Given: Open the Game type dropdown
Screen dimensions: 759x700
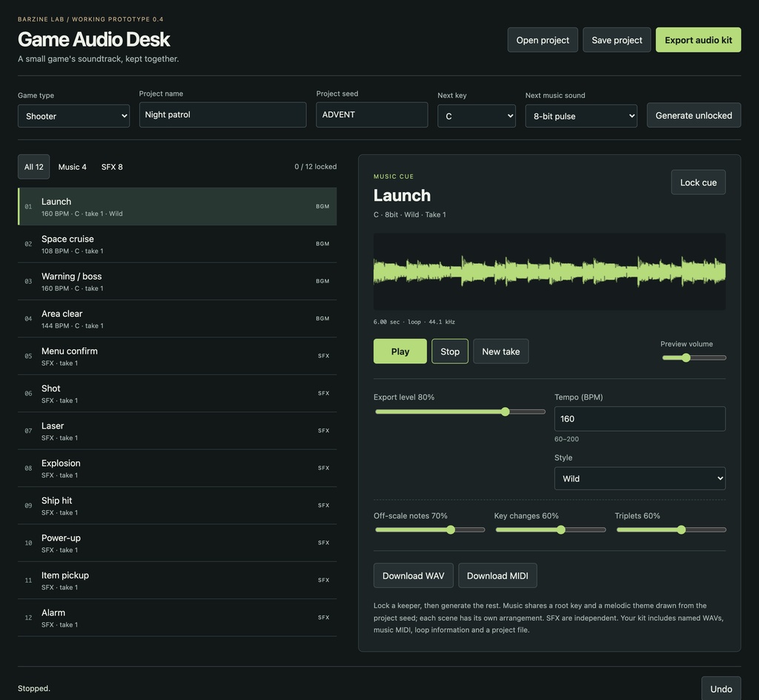Looking at the screenshot, I should [x=73, y=116].
